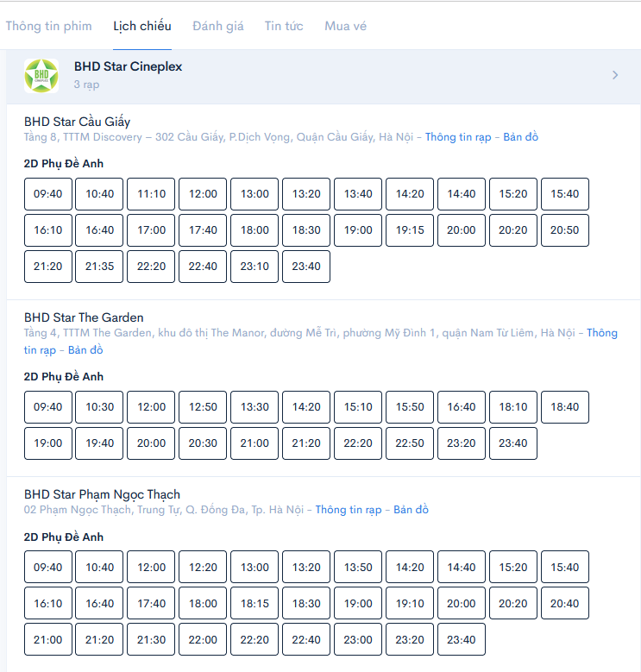The width and height of the screenshot is (641, 672).
Task: Choose 13:50 showtime at Phạm Ngọc Thạch
Action: [x=358, y=567]
